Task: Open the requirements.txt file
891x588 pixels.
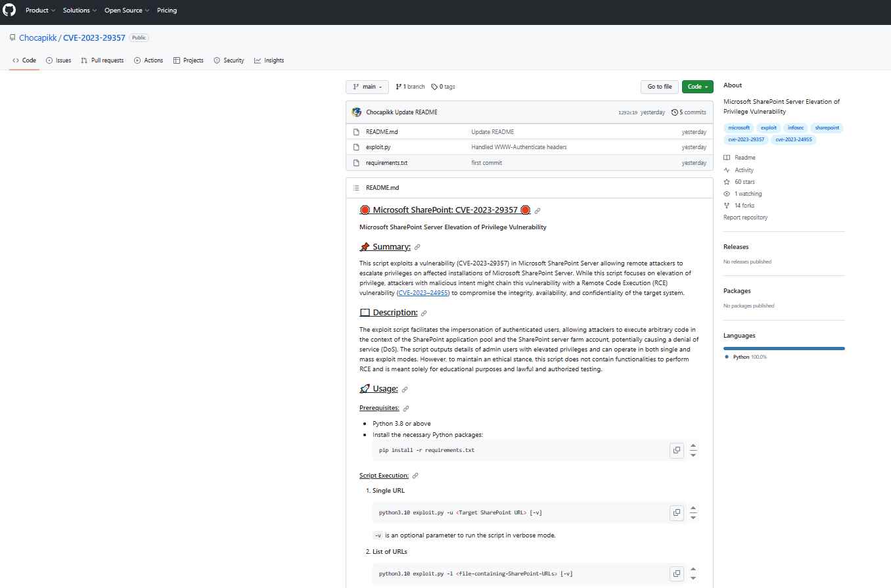Action: point(386,163)
